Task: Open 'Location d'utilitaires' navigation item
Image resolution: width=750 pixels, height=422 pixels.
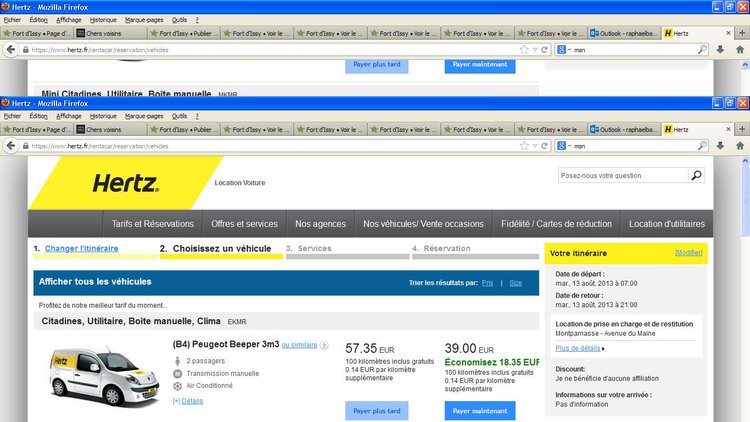Action: pos(667,224)
